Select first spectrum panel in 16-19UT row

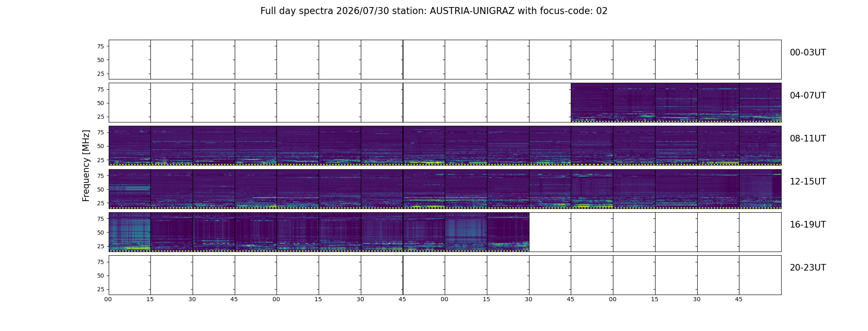click(130, 232)
